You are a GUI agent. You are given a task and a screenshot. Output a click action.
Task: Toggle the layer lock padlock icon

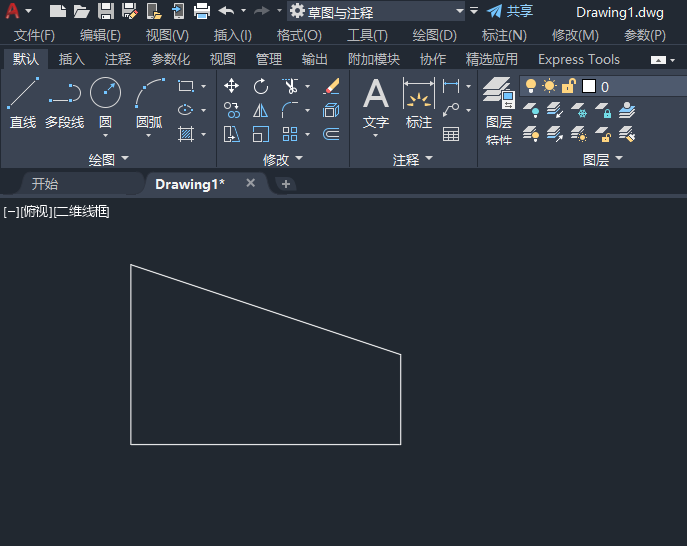(568, 86)
